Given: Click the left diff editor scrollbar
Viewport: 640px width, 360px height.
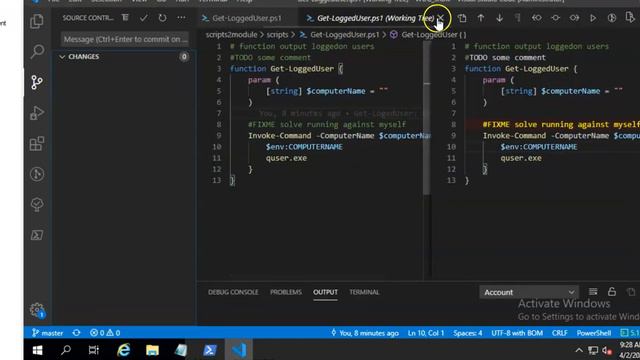Looking at the screenshot, I should point(427,118).
